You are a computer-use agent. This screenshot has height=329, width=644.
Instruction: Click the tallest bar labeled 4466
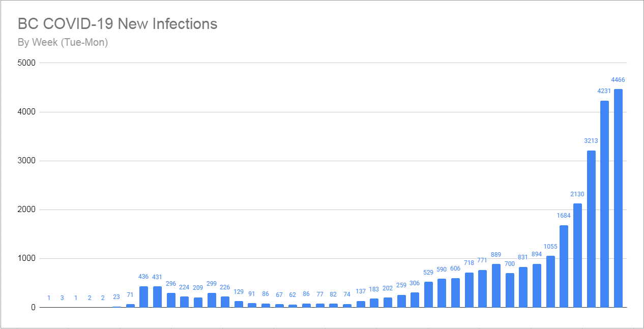tap(618, 198)
